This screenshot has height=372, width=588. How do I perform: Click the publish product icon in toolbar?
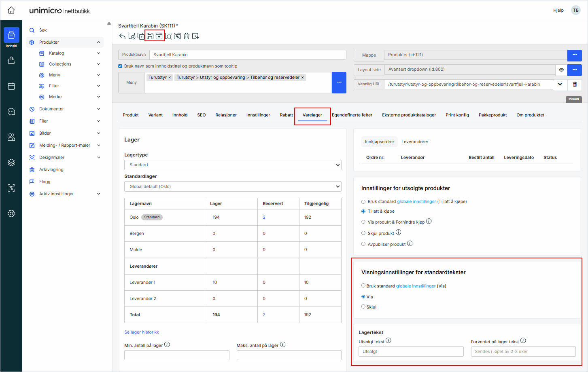[159, 36]
